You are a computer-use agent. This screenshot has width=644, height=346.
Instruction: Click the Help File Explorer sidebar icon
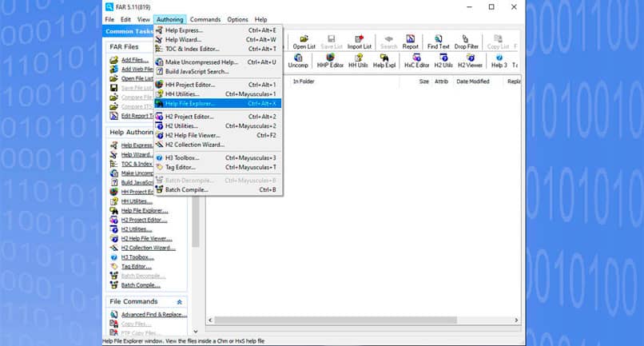click(113, 211)
